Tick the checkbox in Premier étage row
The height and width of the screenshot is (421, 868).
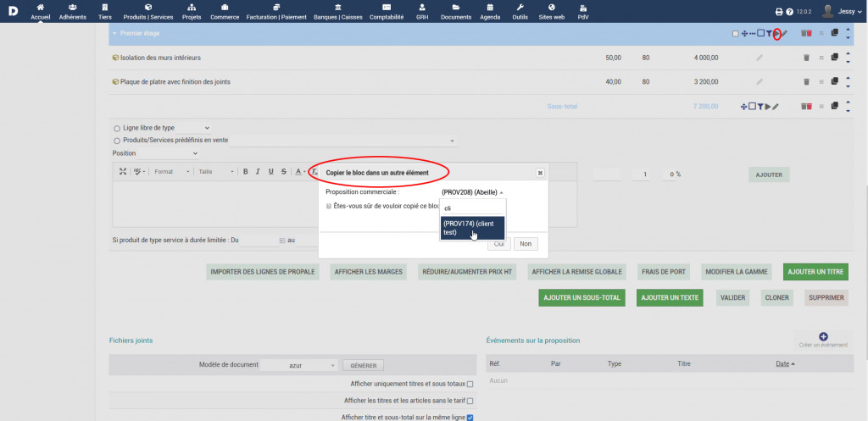735,34
